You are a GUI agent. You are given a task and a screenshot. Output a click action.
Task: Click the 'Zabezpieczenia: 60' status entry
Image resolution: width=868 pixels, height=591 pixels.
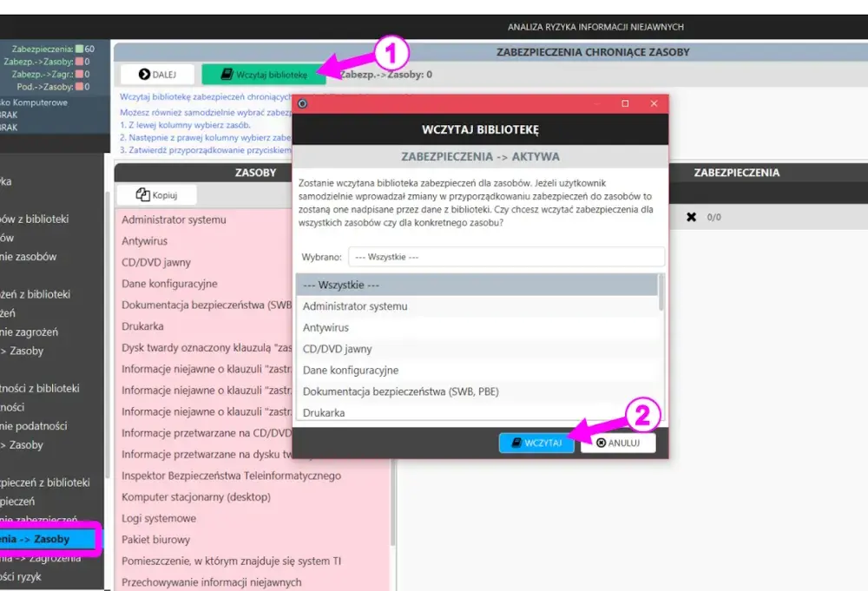pos(53,49)
